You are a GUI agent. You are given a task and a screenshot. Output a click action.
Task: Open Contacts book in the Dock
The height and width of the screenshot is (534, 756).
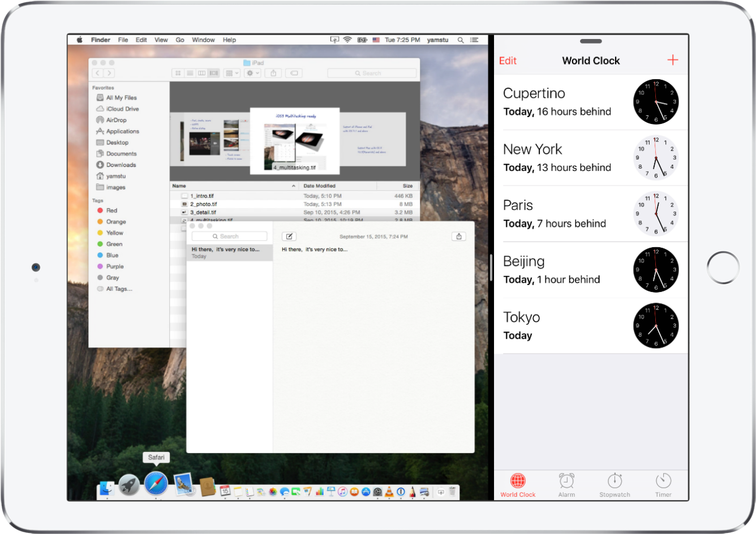coord(207,486)
